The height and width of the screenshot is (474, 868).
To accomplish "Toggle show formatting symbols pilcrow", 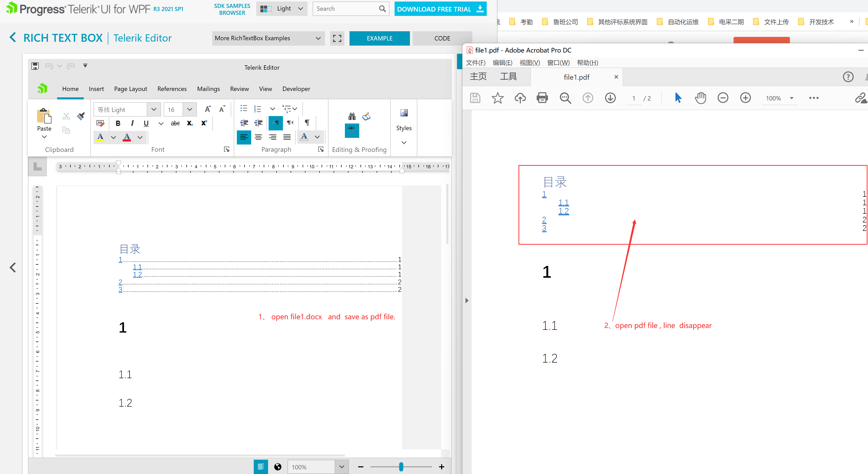I will pos(307,122).
